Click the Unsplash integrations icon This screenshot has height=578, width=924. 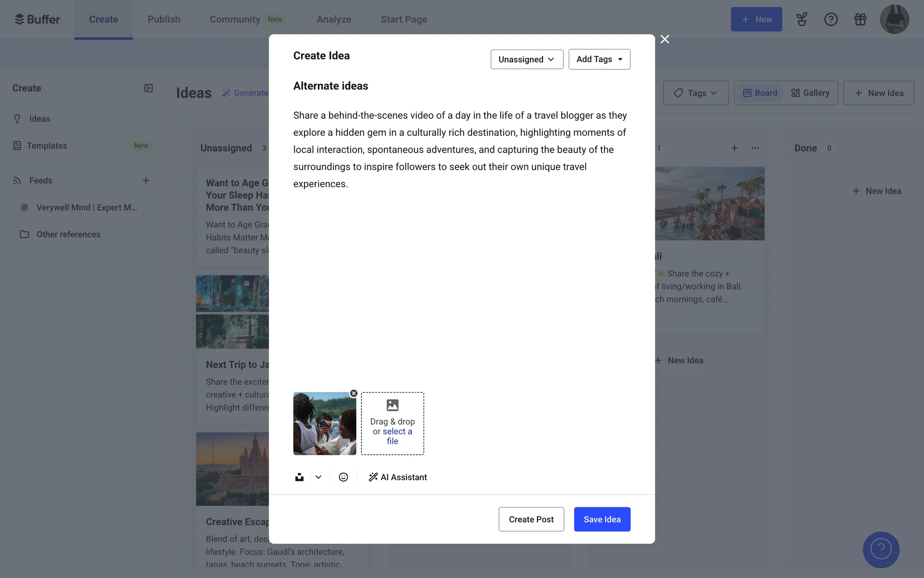(299, 477)
